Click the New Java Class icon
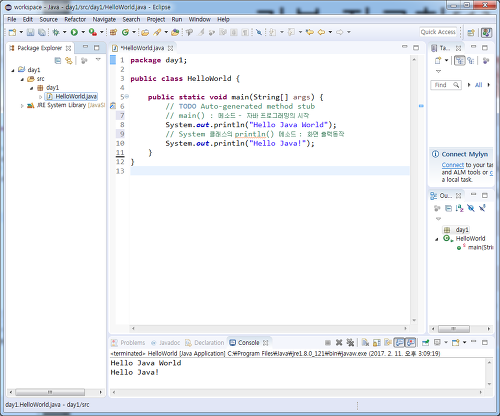 [x=125, y=32]
